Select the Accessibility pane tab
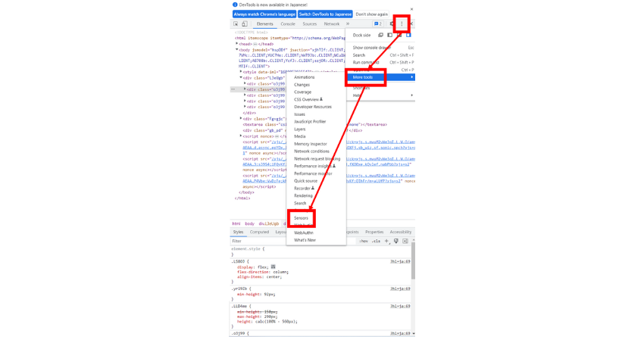The image size is (644, 337). (401, 232)
